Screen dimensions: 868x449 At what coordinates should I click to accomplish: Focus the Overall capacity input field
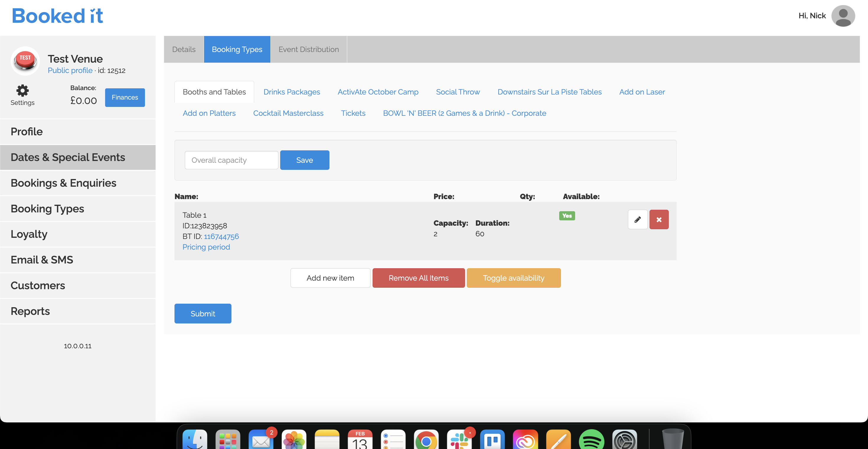click(x=231, y=160)
